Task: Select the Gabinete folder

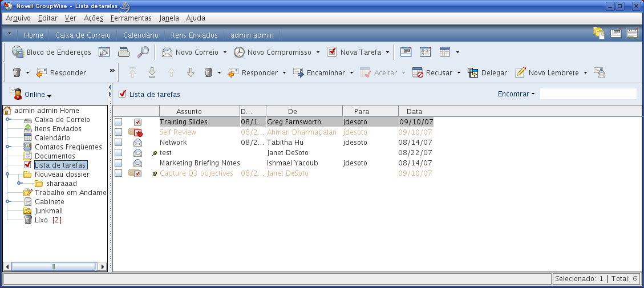Action: point(49,202)
